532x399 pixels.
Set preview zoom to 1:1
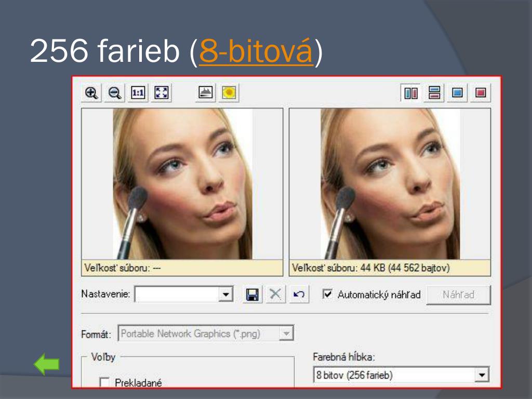coord(138,92)
